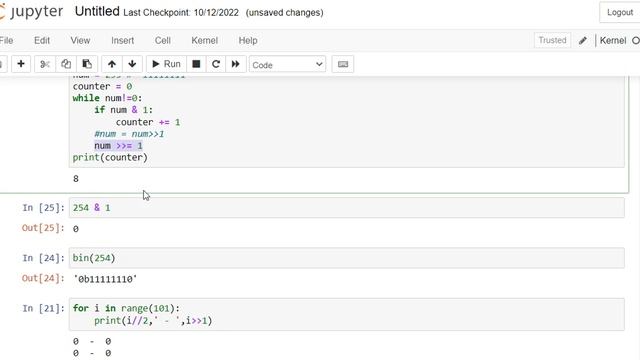Open the command palette keyboard icon
Viewport: 640px width, 360px height.
pyautogui.click(x=343, y=64)
